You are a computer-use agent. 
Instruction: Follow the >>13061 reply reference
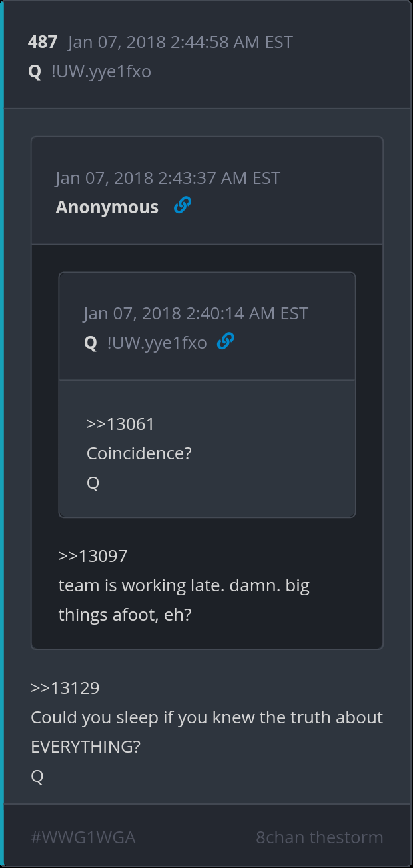pyautogui.click(x=121, y=424)
